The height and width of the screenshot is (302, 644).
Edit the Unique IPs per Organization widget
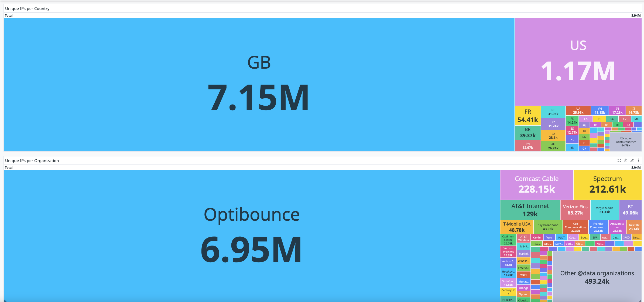tap(632, 160)
